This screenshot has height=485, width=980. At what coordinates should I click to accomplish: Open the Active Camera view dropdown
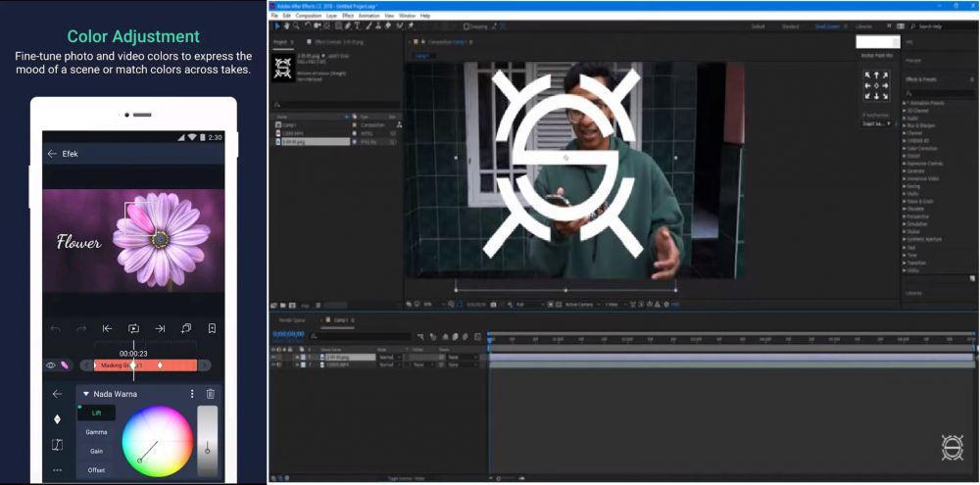pyautogui.click(x=582, y=305)
